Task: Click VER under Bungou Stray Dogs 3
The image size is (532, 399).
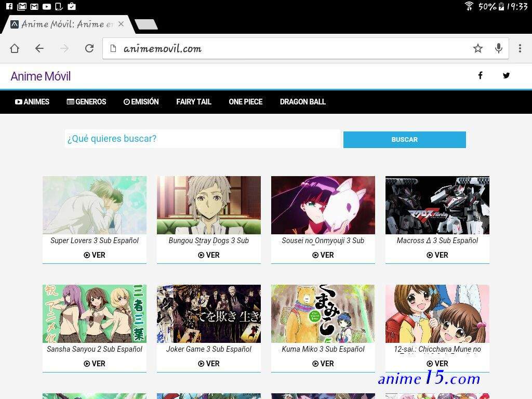Action: click(x=209, y=255)
